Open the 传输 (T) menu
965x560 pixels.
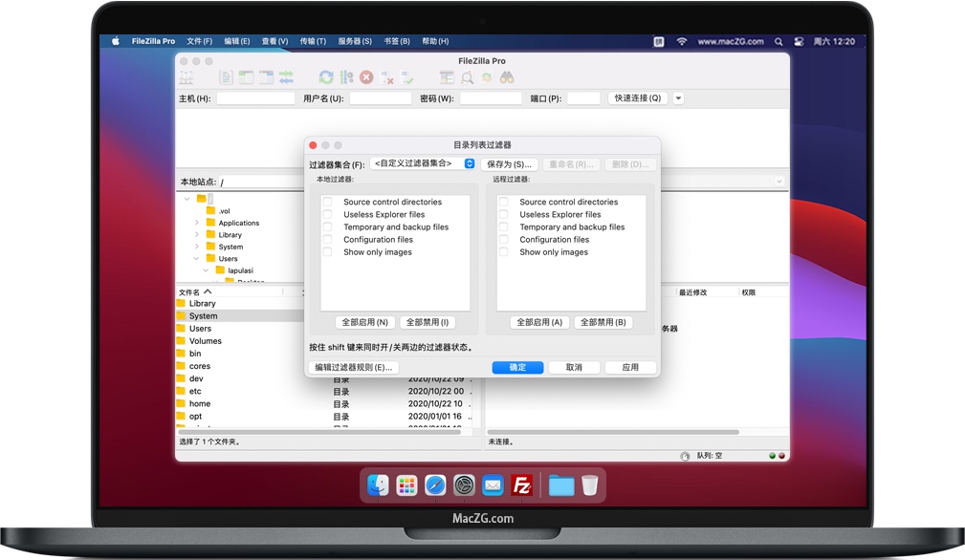coord(313,41)
